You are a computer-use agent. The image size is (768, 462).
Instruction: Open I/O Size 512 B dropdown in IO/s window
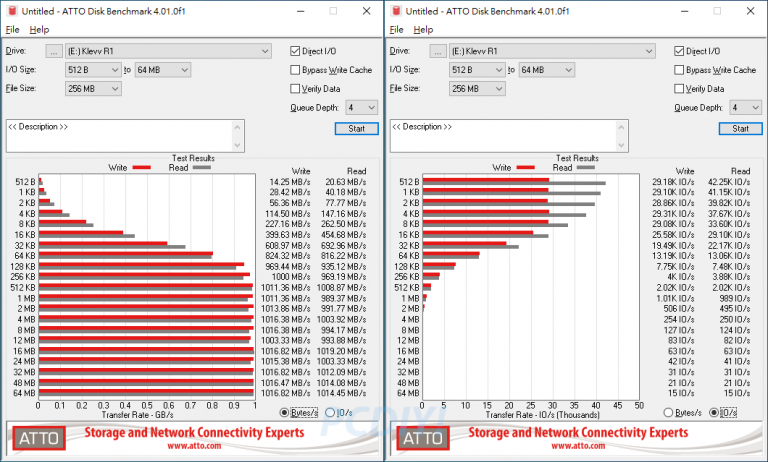pyautogui.click(x=477, y=70)
